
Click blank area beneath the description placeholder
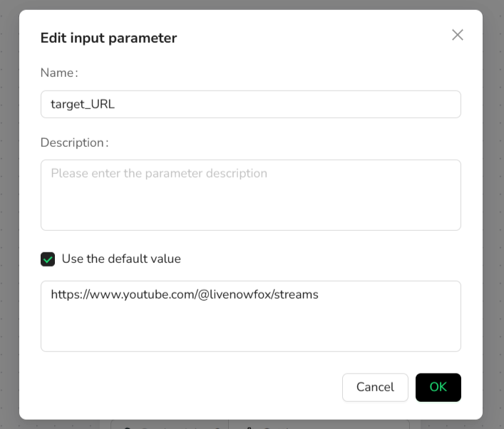(251, 206)
